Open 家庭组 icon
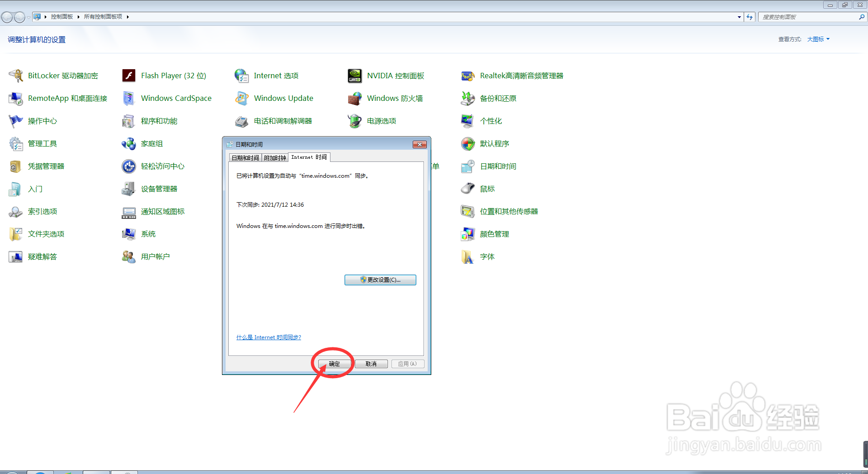Image resolution: width=868 pixels, height=474 pixels. click(129, 143)
